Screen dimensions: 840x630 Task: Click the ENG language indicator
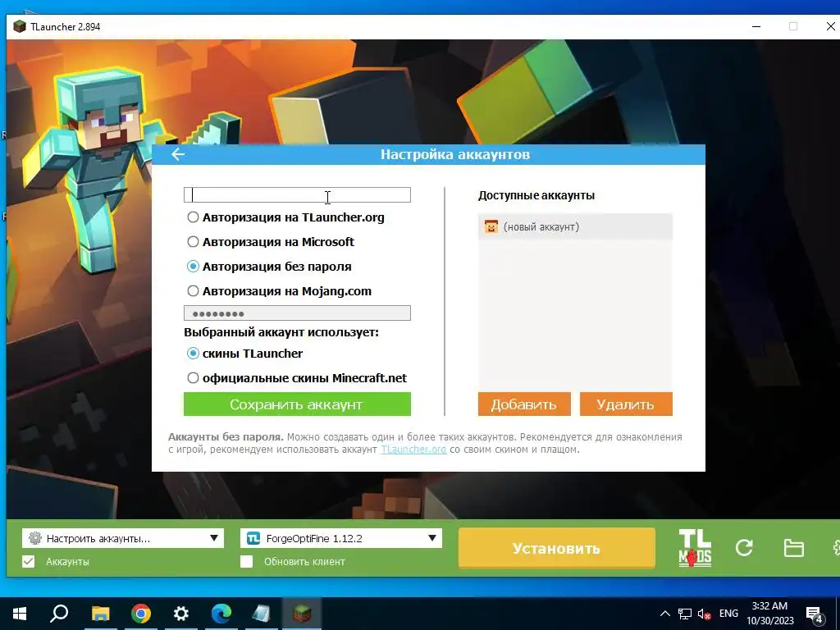(728, 614)
